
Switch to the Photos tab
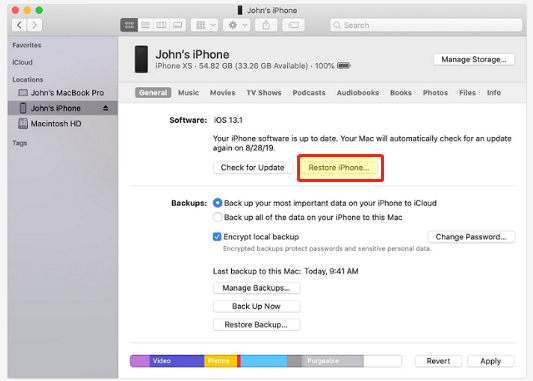click(435, 92)
